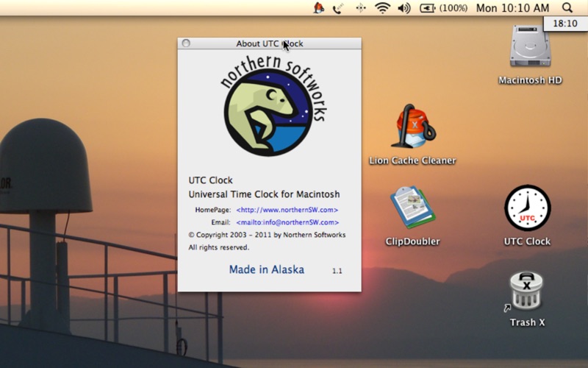Select the Trash X alias icon
The height and width of the screenshot is (368, 588).
point(526,292)
